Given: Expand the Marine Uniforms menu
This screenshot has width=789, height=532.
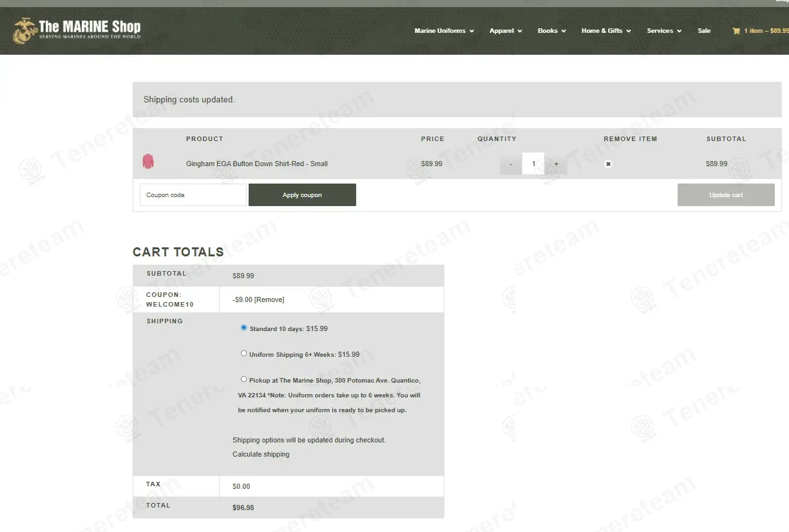Looking at the screenshot, I should (444, 31).
